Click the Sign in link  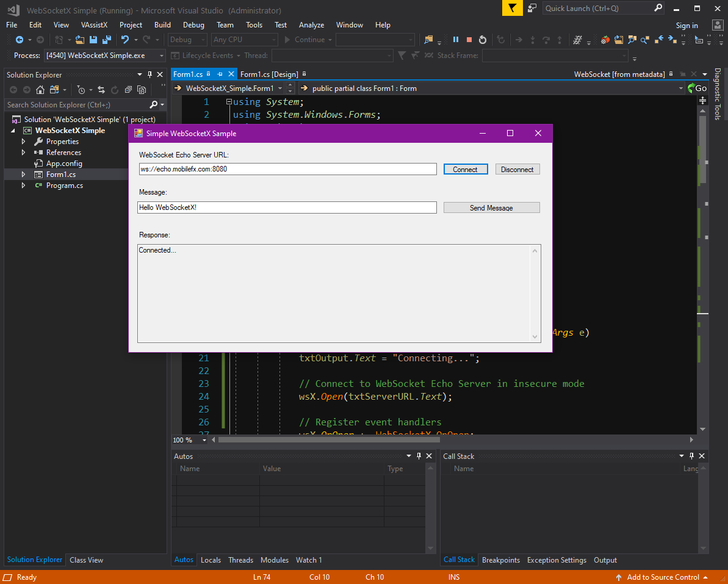(x=687, y=26)
